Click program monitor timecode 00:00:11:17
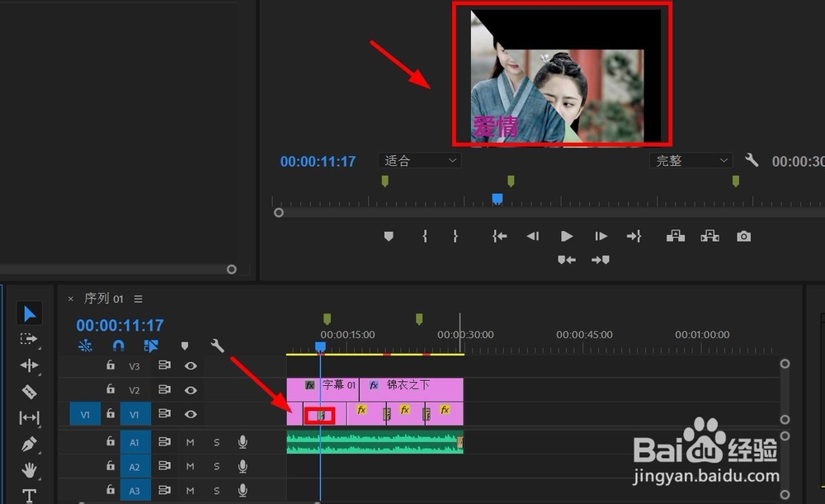 tap(318, 162)
